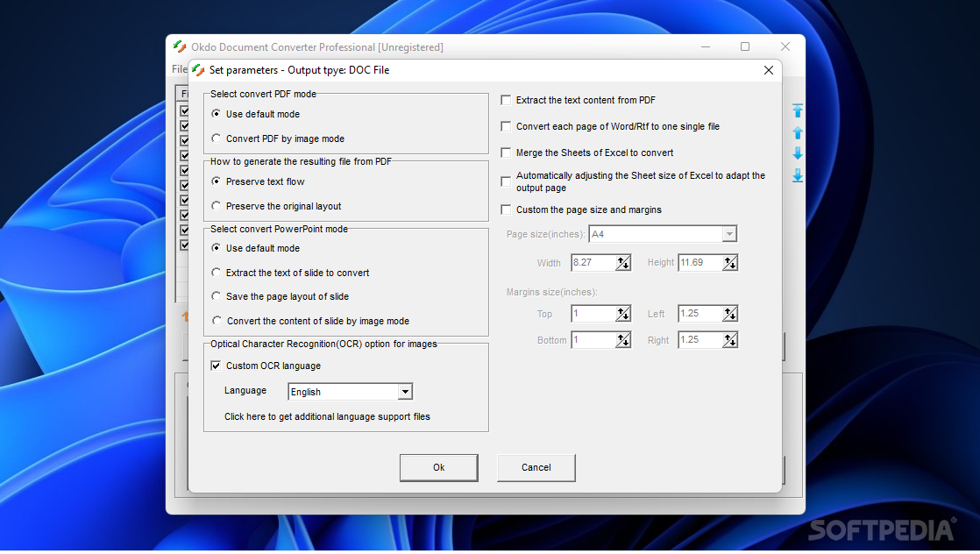Click the Width value field 8.27
The height and width of the screenshot is (554, 980).
(x=593, y=263)
